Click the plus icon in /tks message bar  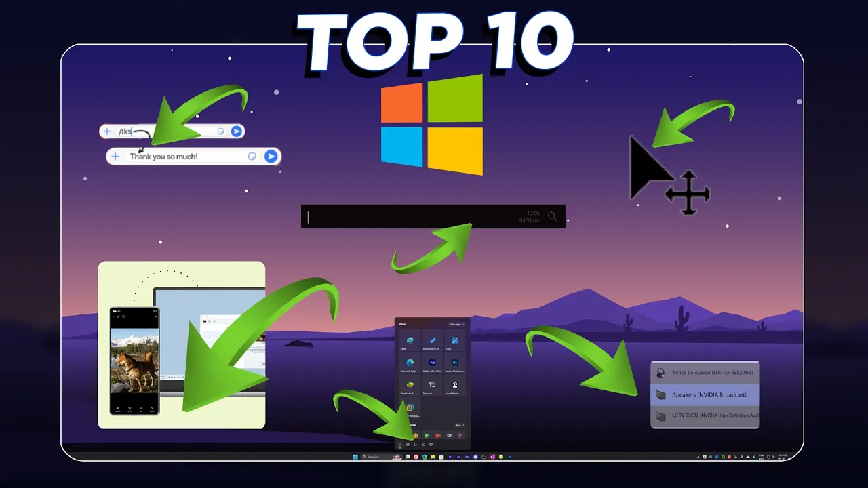click(x=107, y=131)
